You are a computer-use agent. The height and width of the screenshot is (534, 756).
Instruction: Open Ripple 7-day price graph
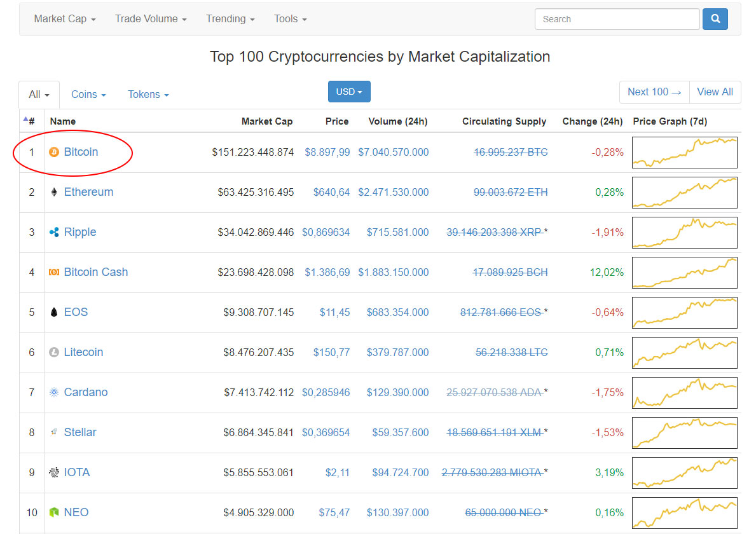pos(685,232)
